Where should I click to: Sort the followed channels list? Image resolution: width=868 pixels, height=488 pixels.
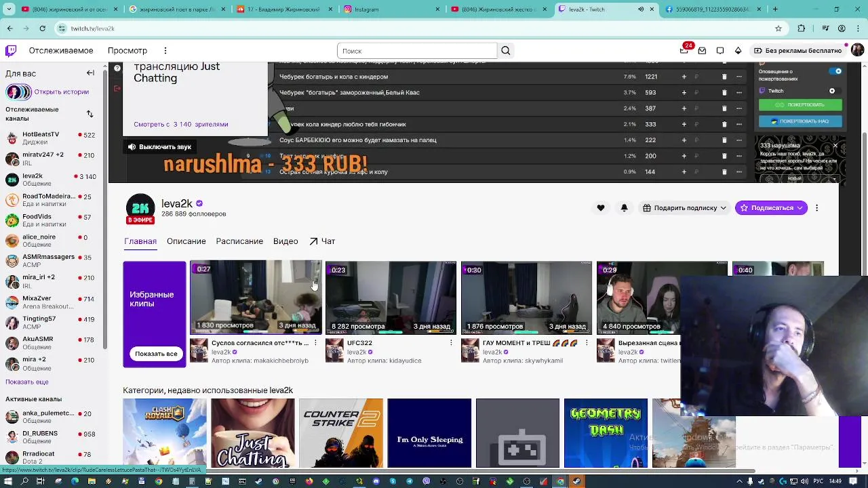pos(90,114)
